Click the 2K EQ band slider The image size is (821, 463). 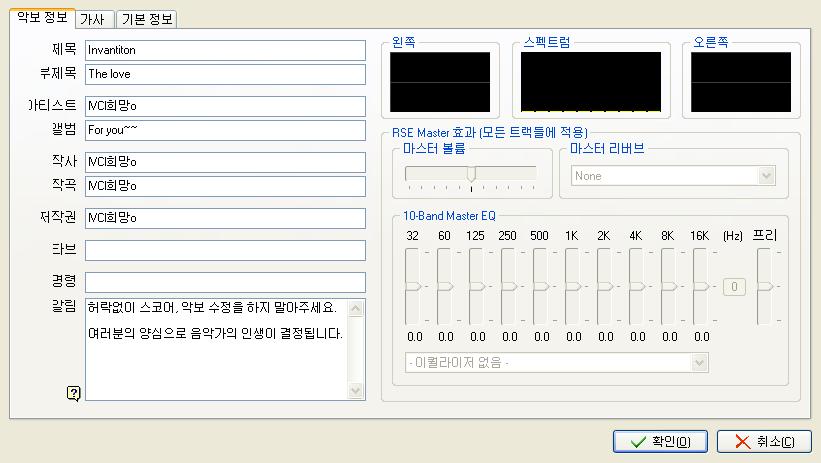tap(604, 286)
